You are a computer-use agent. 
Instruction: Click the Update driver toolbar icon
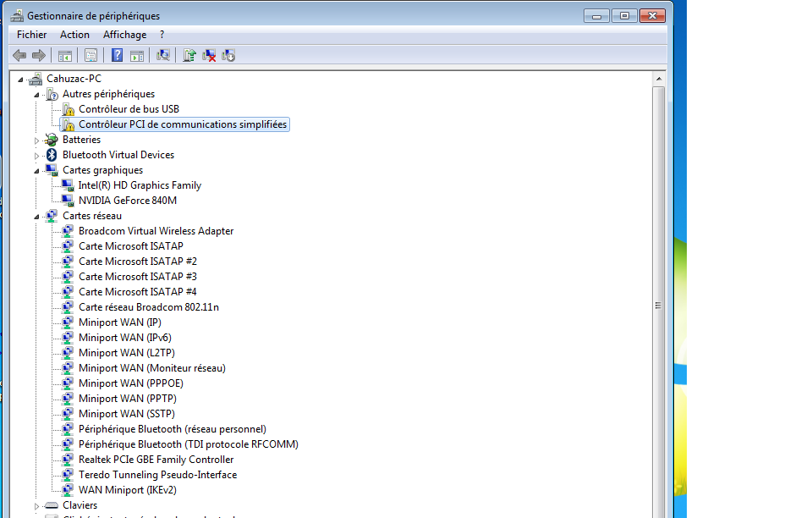coord(190,56)
